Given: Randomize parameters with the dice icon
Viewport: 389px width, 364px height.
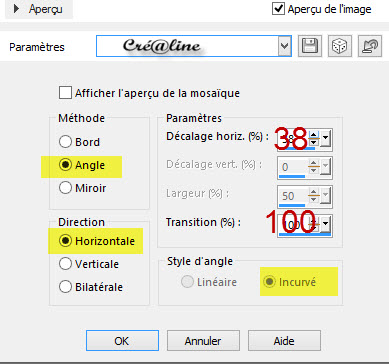Looking at the screenshot, I should click(340, 46).
